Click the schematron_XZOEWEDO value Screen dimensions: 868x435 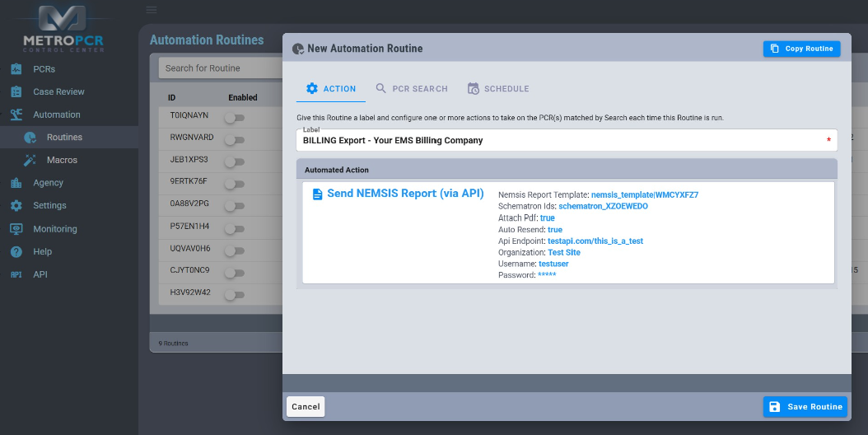(x=603, y=206)
